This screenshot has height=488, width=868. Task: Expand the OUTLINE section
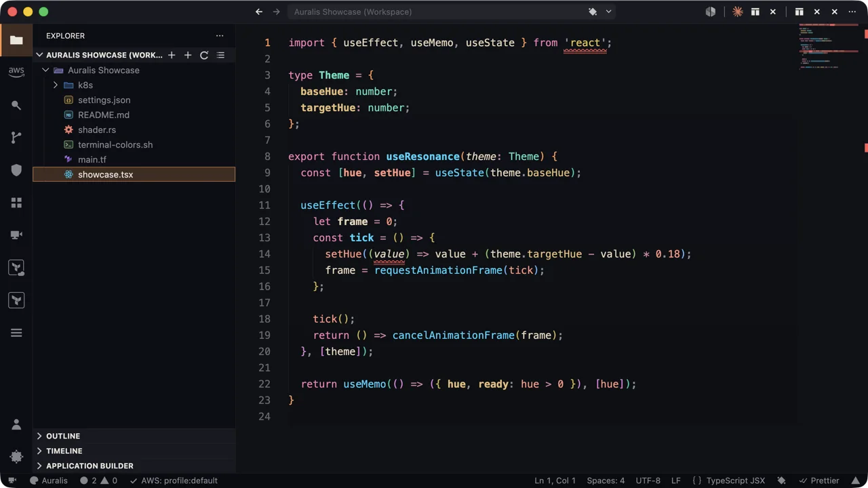(134, 436)
